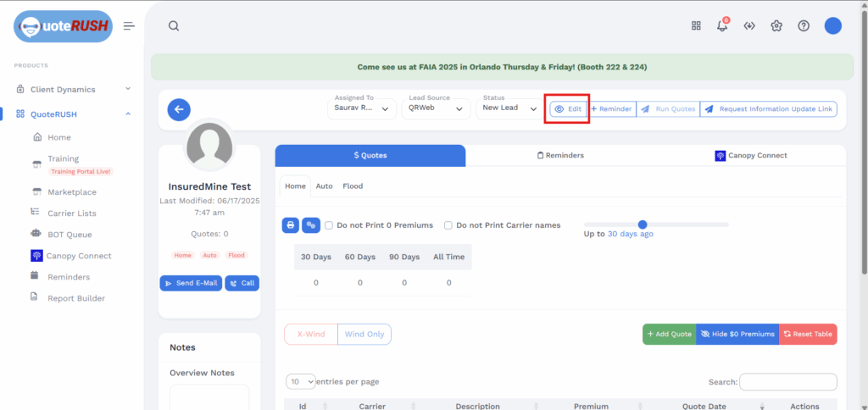The width and height of the screenshot is (868, 410).
Task: Sort table by Quote Date column
Action: (706, 406)
